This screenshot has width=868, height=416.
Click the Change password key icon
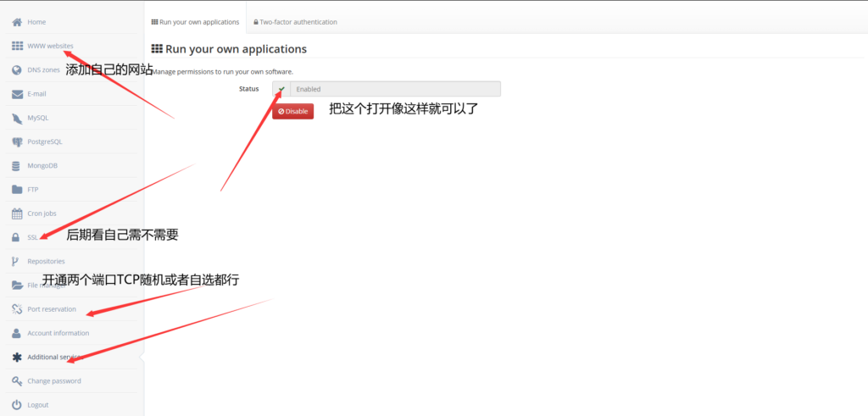click(x=17, y=381)
